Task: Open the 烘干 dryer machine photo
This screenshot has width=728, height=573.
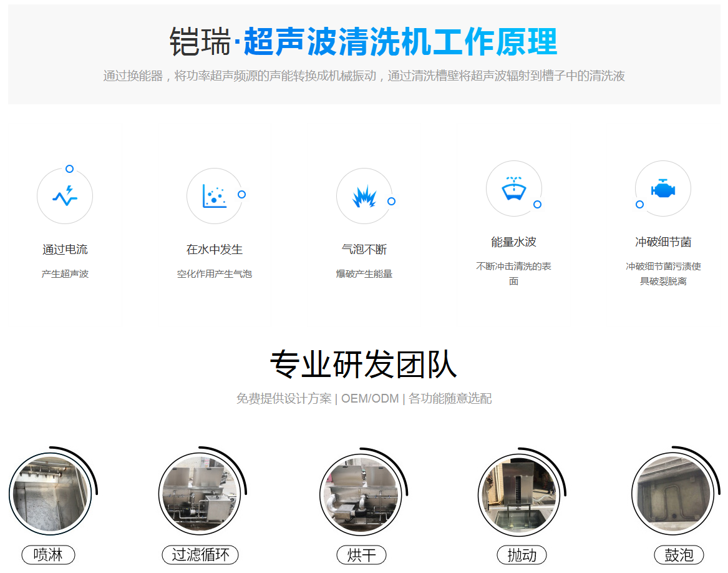Action: pyautogui.click(x=360, y=494)
